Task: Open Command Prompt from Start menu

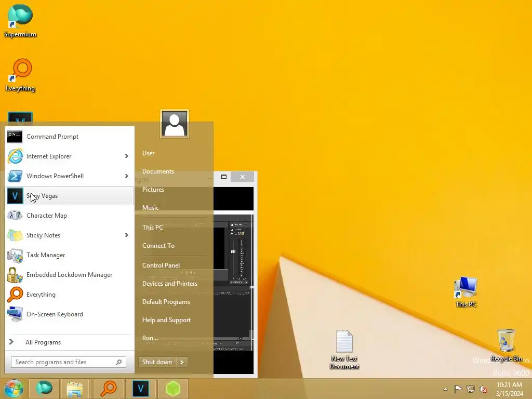Action: click(70, 137)
